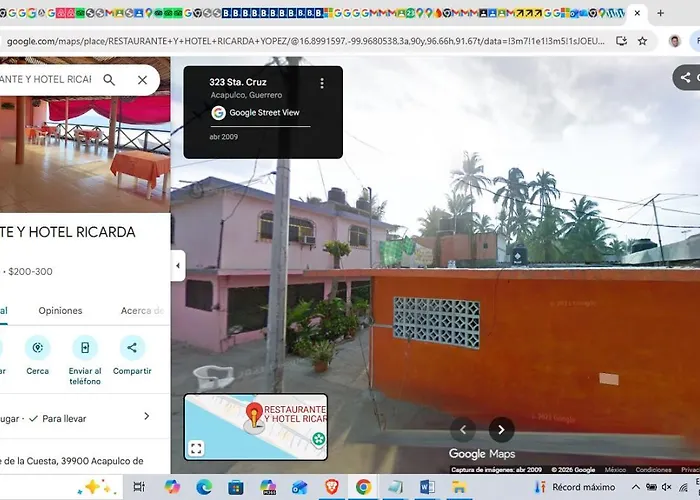The image size is (700, 500).
Task: Click the Compartir share icon
Action: [132, 348]
